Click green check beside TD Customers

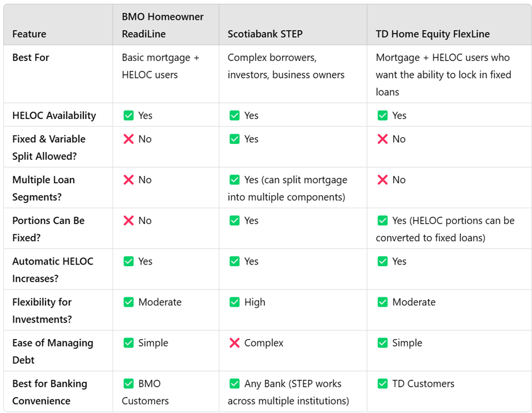(x=383, y=383)
